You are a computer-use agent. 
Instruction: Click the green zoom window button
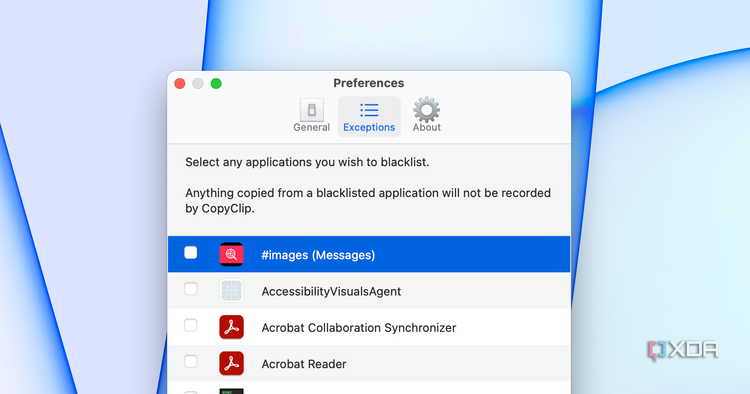pyautogui.click(x=216, y=84)
